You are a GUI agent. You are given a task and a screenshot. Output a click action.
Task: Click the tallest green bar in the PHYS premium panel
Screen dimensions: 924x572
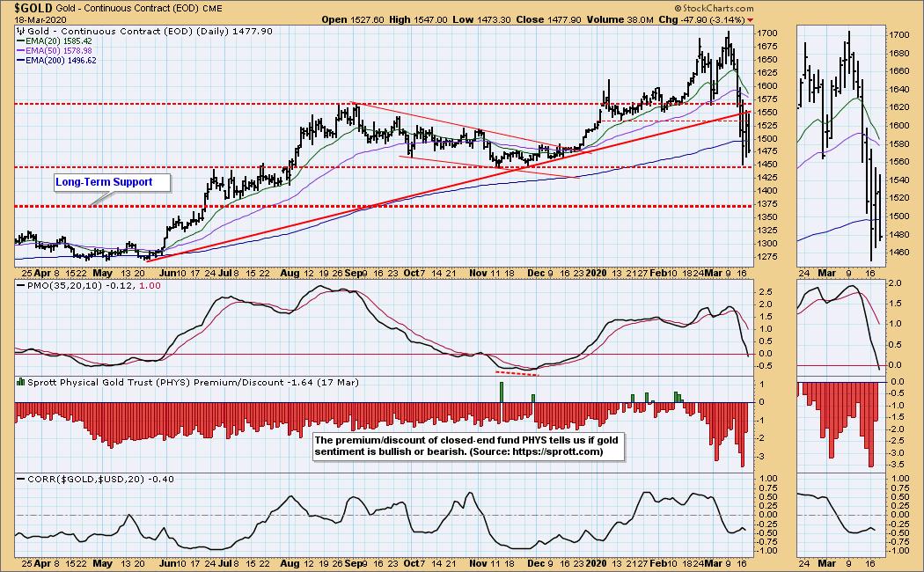[502, 392]
